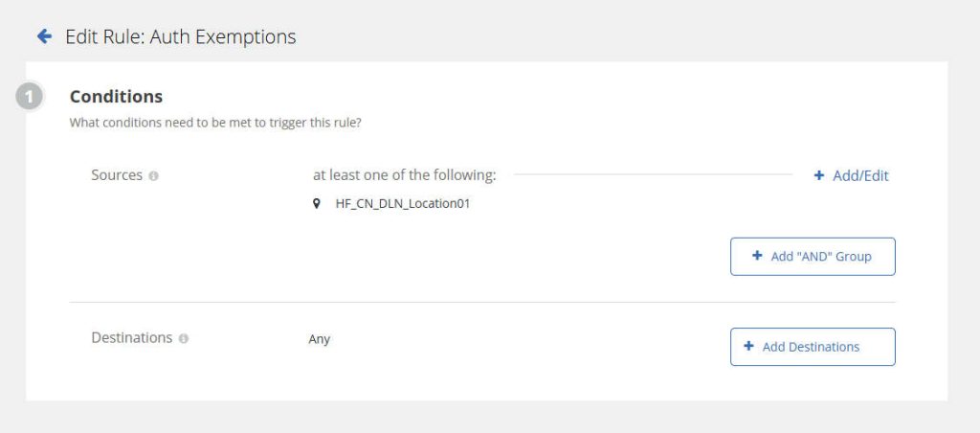Go back using the blue arrow icon
Viewport: 980px width, 433px height.
[44, 36]
